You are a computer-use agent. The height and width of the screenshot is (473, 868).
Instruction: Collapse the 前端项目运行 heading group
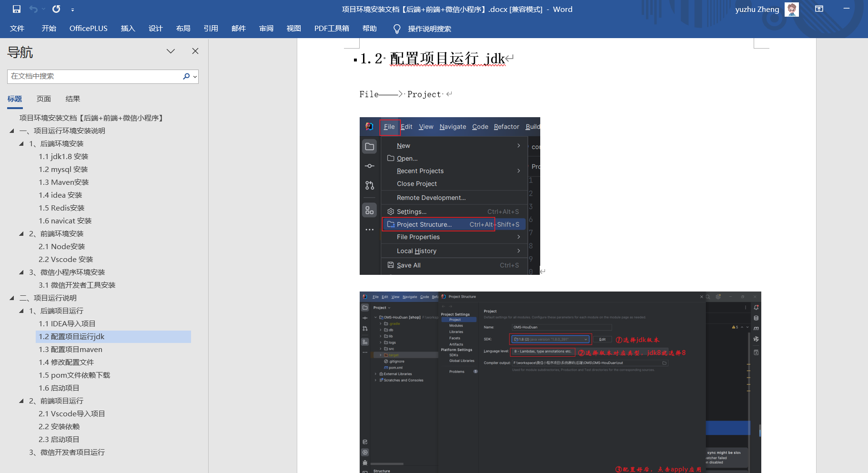(21, 401)
